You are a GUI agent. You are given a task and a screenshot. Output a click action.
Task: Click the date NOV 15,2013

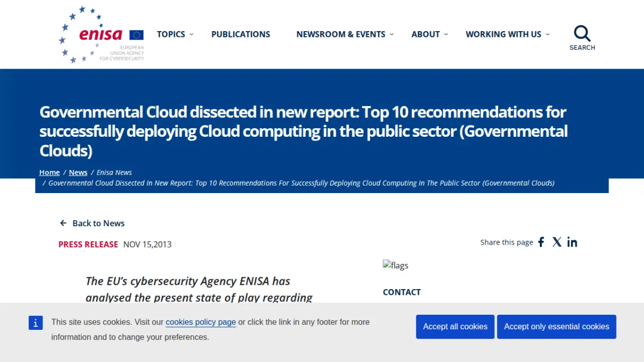pyautogui.click(x=148, y=244)
